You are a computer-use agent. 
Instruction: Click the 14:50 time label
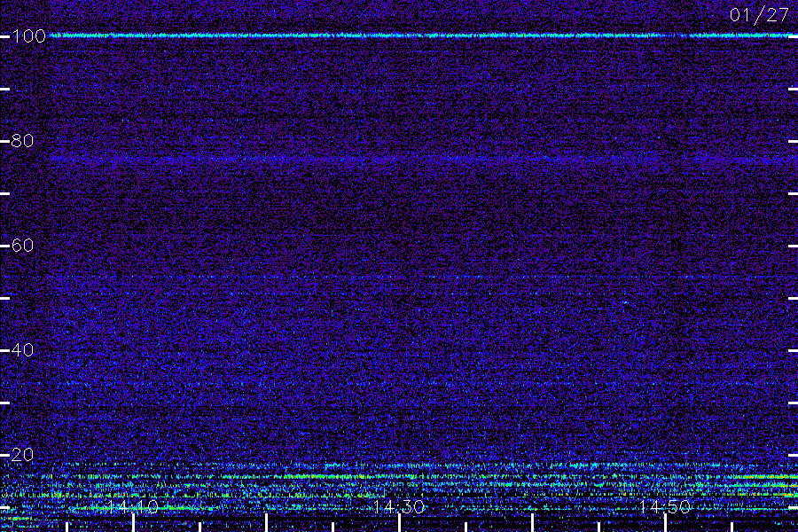665,507
